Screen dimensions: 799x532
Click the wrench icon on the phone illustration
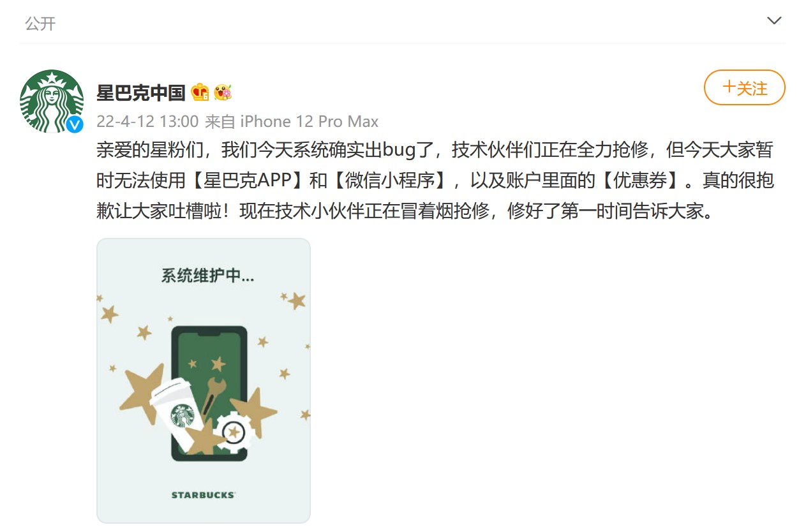(211, 395)
